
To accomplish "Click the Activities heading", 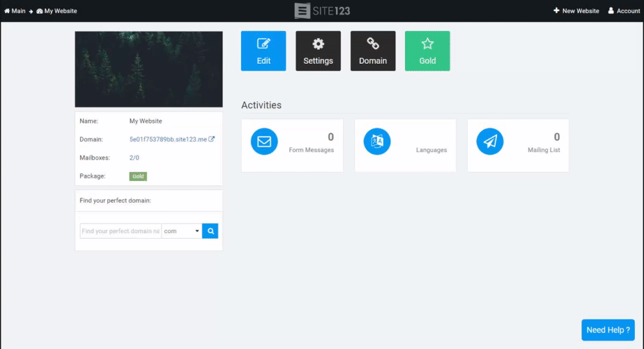I will pyautogui.click(x=261, y=105).
